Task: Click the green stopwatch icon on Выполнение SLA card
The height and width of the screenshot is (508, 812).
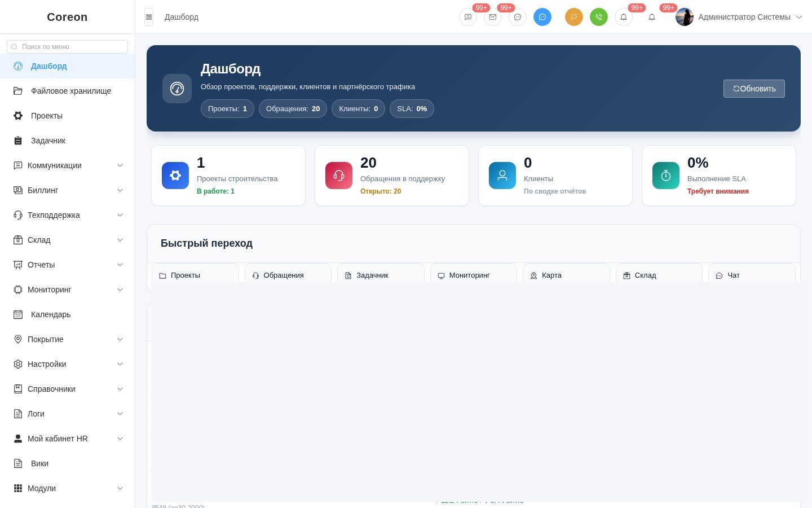Action: (x=666, y=176)
